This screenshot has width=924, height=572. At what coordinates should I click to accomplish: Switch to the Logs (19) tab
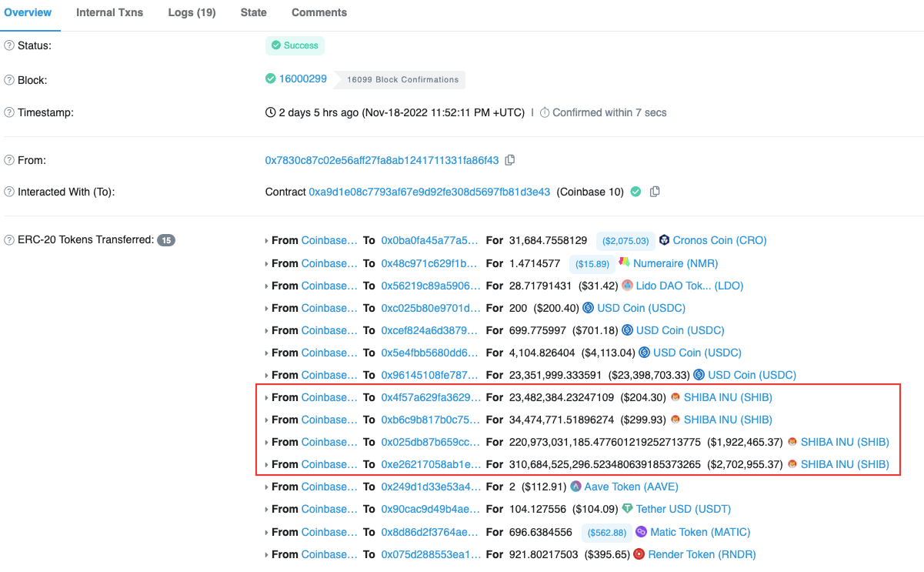pos(192,12)
